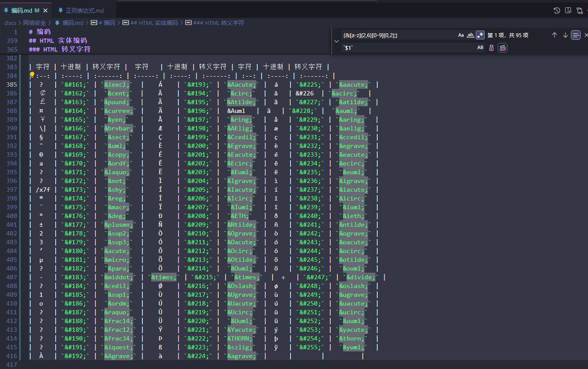Toggle Preserve Case in replace box

point(480,48)
